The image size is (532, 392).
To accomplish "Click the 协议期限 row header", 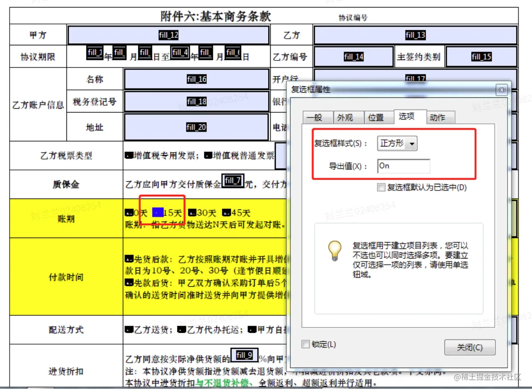I will pyautogui.click(x=38, y=57).
